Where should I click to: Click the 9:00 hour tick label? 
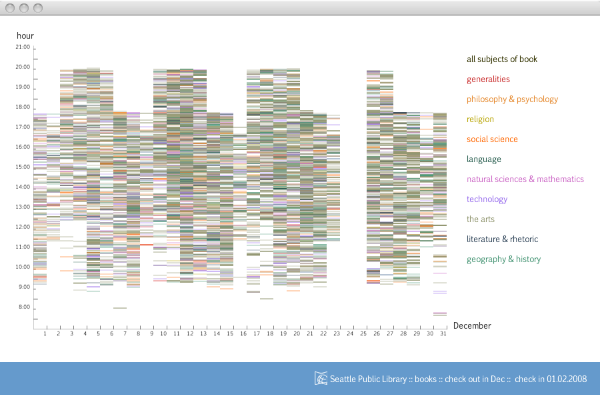tap(24, 287)
